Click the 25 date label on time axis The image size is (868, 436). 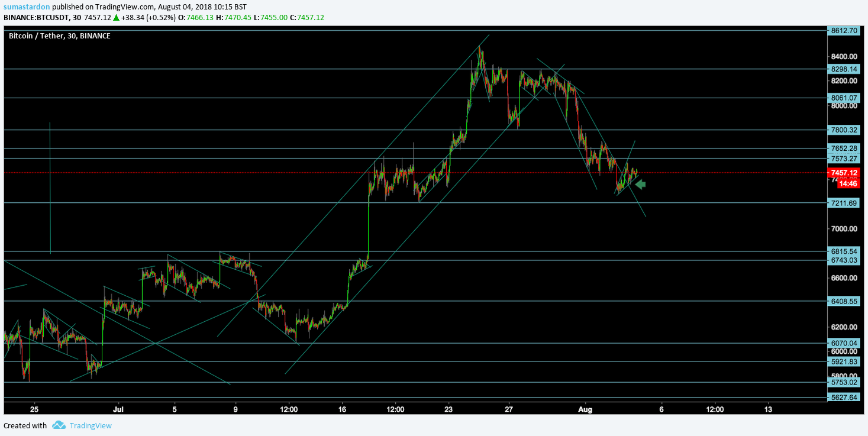click(x=34, y=409)
